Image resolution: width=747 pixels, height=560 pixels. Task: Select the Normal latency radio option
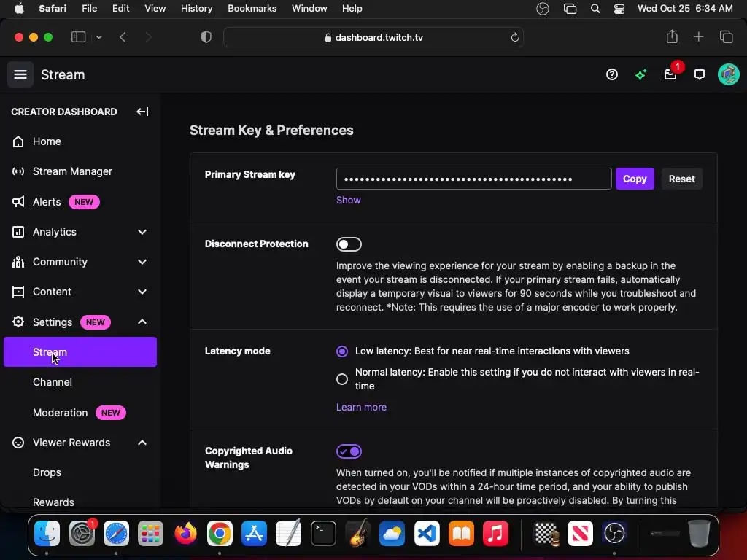coord(342,379)
